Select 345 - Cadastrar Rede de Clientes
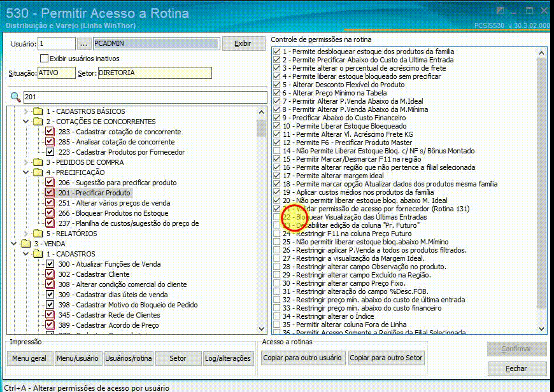The width and height of the screenshot is (554, 392). point(109,315)
